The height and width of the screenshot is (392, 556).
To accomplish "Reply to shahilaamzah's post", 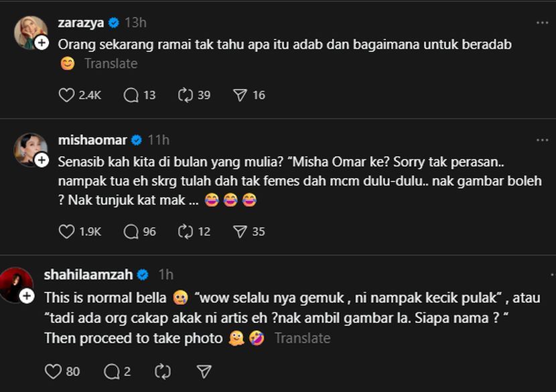I will tap(111, 371).
